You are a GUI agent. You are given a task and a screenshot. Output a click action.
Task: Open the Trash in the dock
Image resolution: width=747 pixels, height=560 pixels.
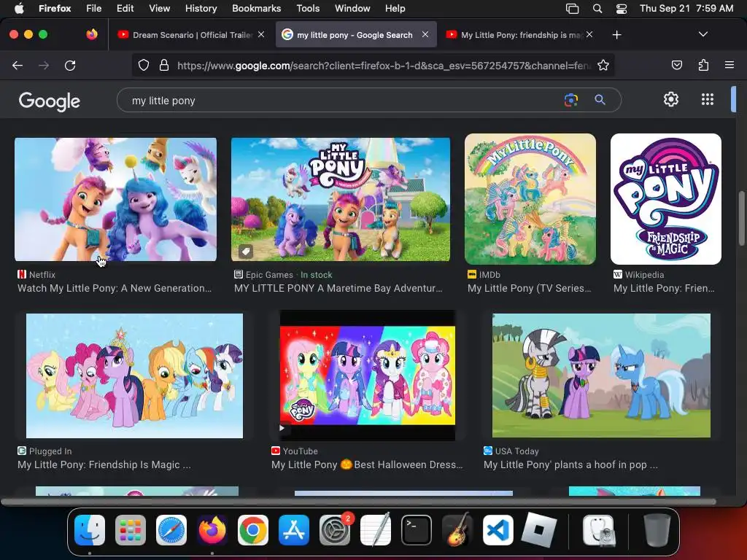[x=657, y=529]
